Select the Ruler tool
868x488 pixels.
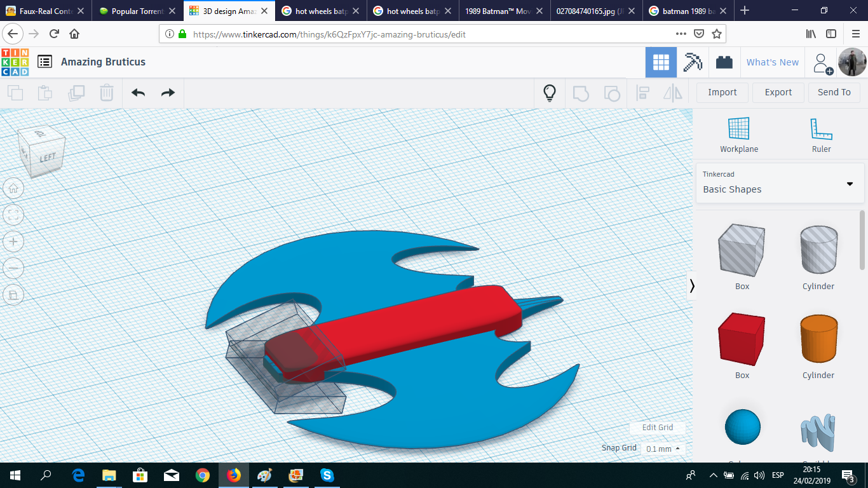tap(822, 135)
